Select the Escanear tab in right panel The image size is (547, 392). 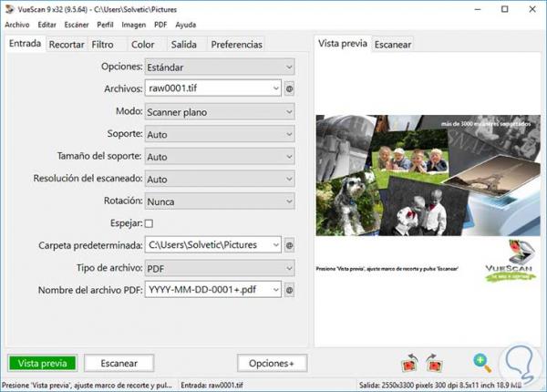393,45
